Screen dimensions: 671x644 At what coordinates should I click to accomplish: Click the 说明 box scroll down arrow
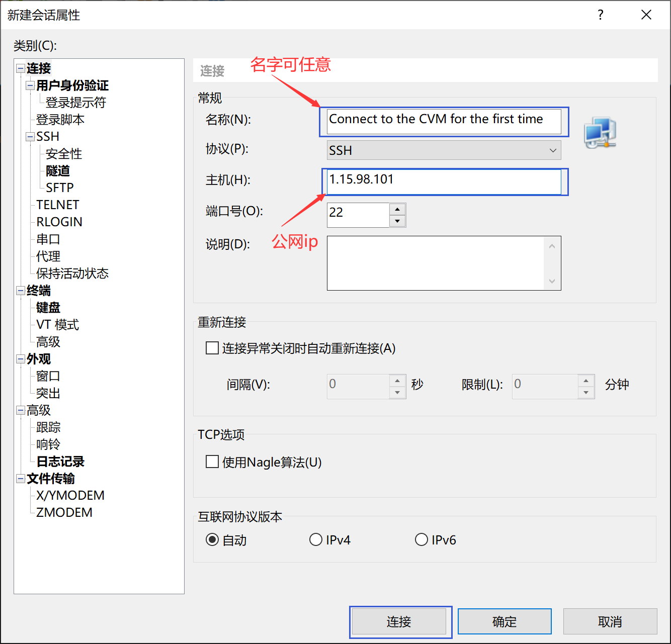click(552, 281)
